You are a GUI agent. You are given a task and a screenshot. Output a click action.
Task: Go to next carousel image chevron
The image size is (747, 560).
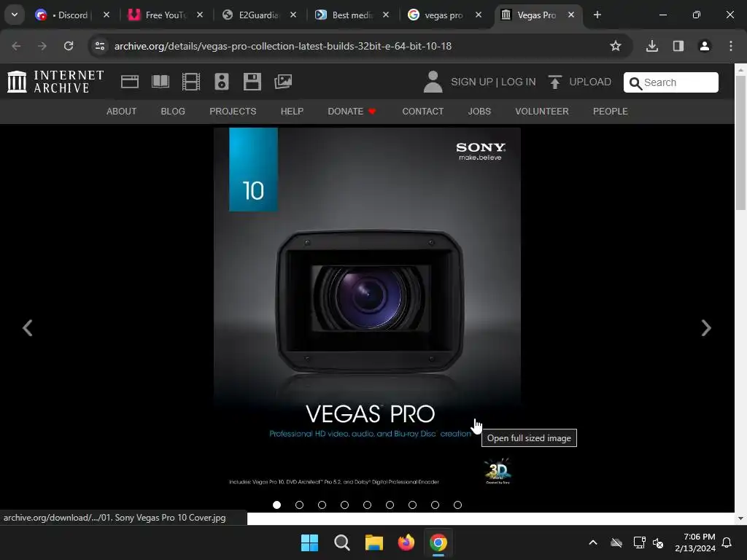[706, 327]
